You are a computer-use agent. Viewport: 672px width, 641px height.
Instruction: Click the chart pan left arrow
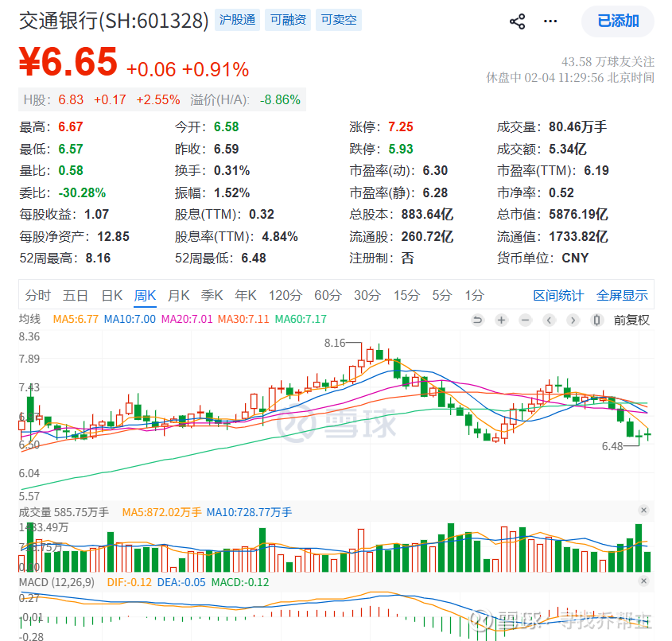click(550, 320)
